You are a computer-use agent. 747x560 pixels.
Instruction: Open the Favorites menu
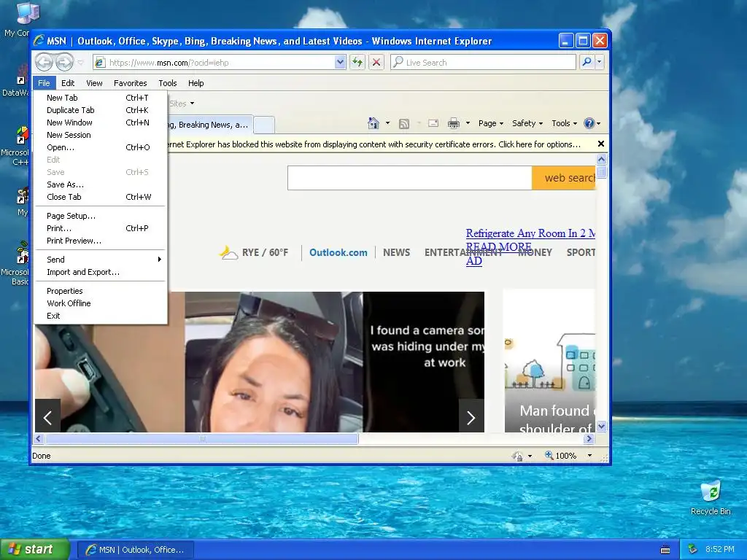130,83
